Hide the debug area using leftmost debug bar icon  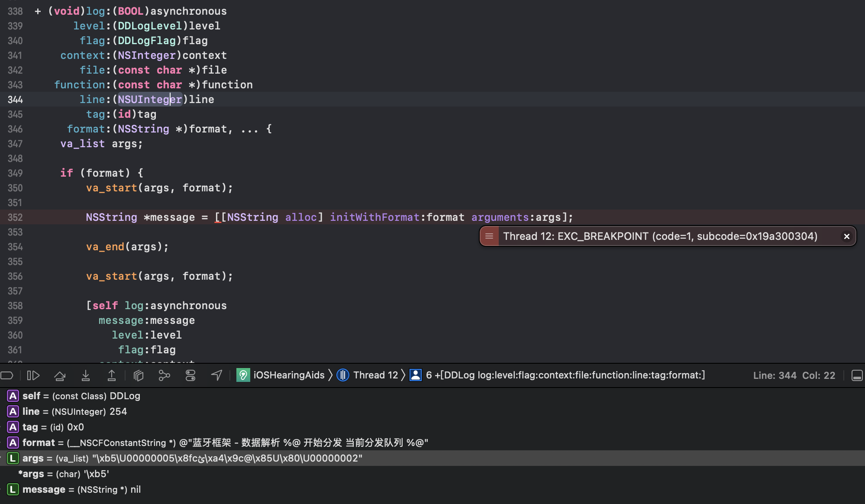pyautogui.click(x=7, y=375)
